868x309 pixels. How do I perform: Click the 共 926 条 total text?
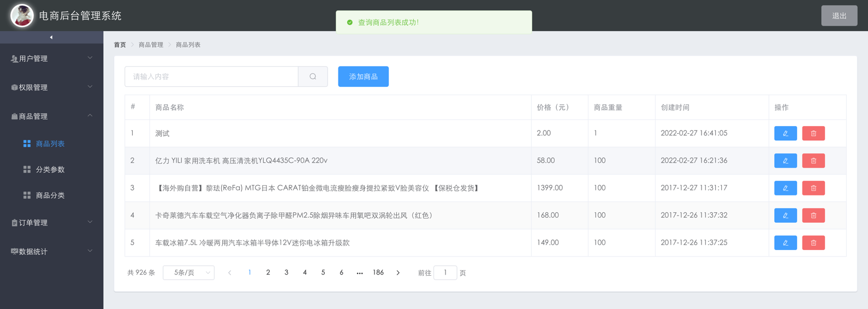point(141,272)
